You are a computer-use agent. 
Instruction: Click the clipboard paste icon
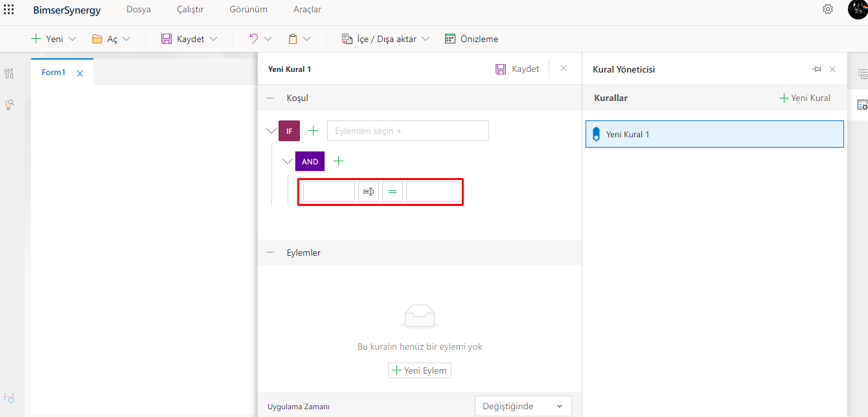click(293, 39)
